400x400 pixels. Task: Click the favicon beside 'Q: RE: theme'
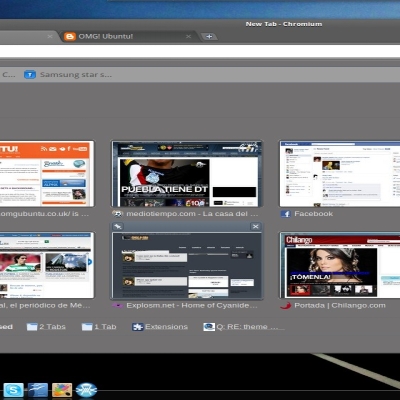pos(209,327)
